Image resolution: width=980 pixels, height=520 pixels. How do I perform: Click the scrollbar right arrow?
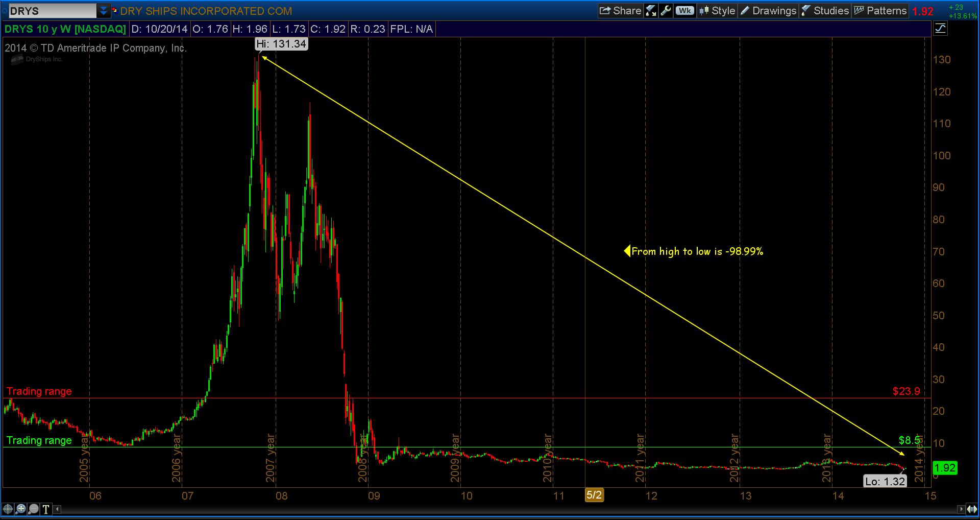[x=962, y=509]
